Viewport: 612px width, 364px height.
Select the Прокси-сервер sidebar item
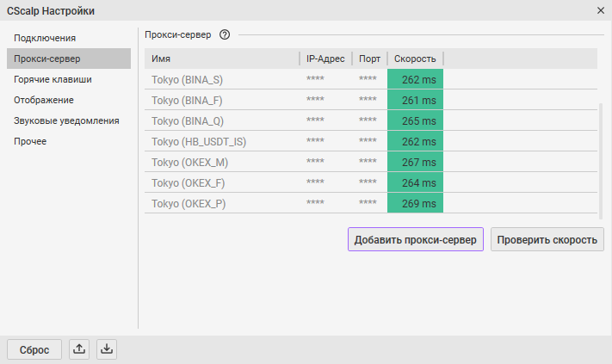pos(69,59)
